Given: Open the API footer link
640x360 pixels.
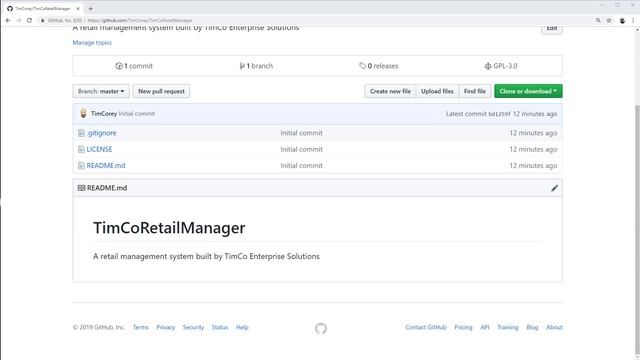Looking at the screenshot, I should coord(484,327).
